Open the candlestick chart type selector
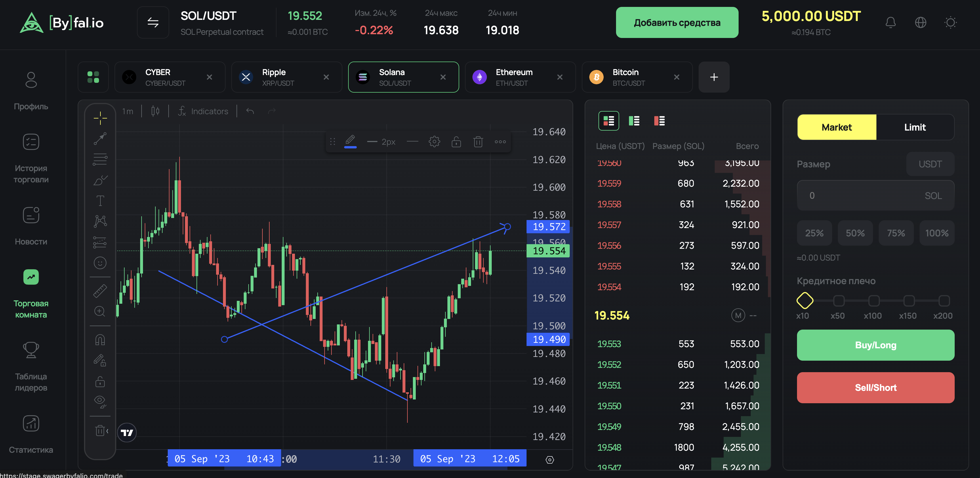The width and height of the screenshot is (980, 478). coord(155,111)
